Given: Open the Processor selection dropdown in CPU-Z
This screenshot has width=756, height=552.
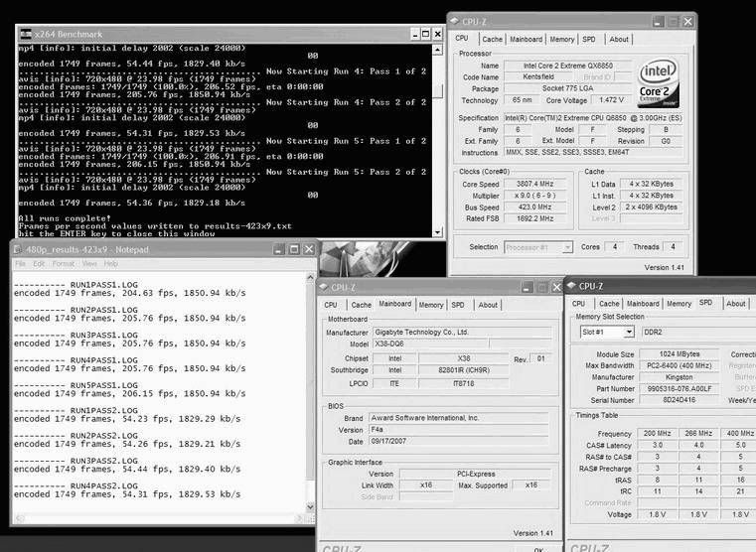Looking at the screenshot, I should (567, 247).
